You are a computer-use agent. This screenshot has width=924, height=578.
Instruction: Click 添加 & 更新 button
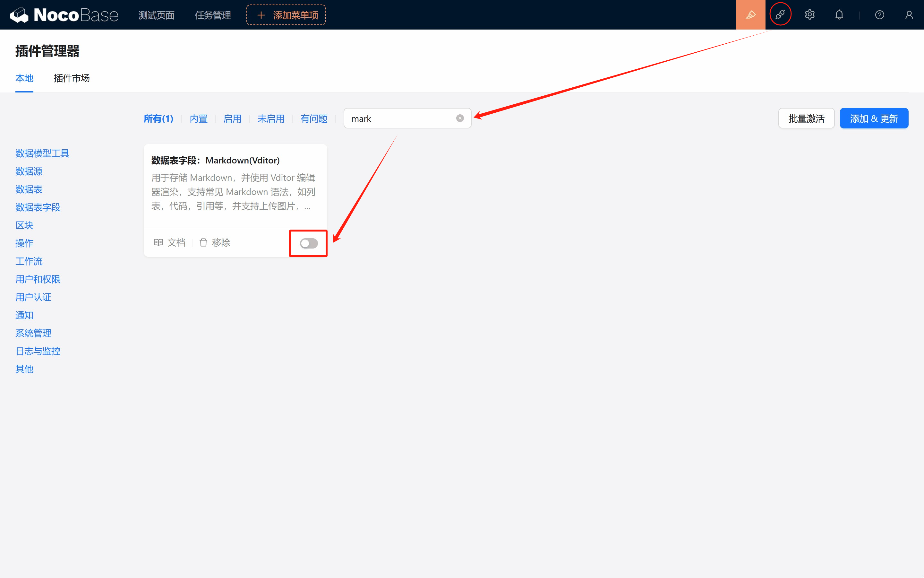tap(874, 118)
